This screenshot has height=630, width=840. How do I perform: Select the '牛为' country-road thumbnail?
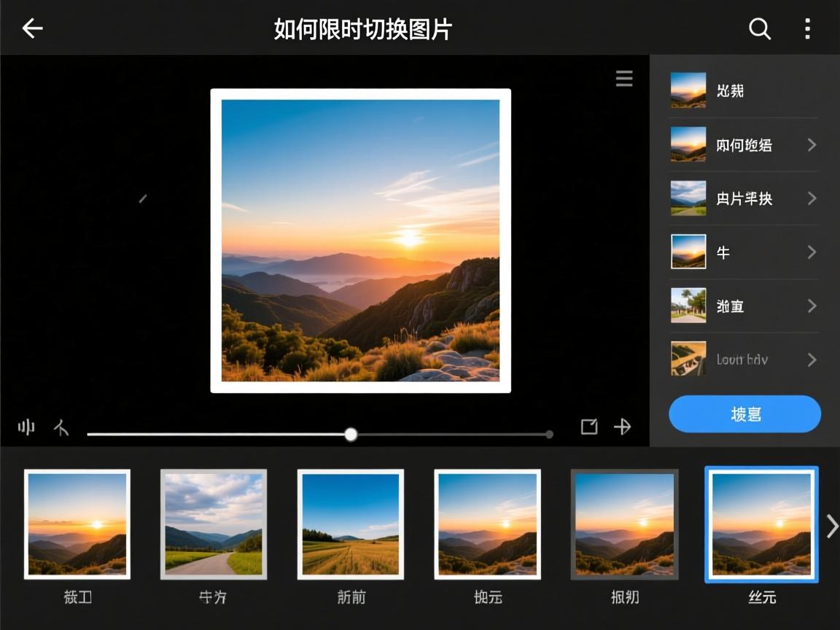coord(214,524)
